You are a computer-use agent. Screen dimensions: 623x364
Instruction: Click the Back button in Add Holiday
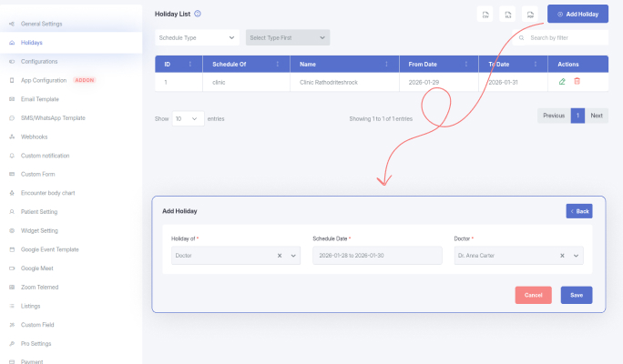tap(579, 211)
